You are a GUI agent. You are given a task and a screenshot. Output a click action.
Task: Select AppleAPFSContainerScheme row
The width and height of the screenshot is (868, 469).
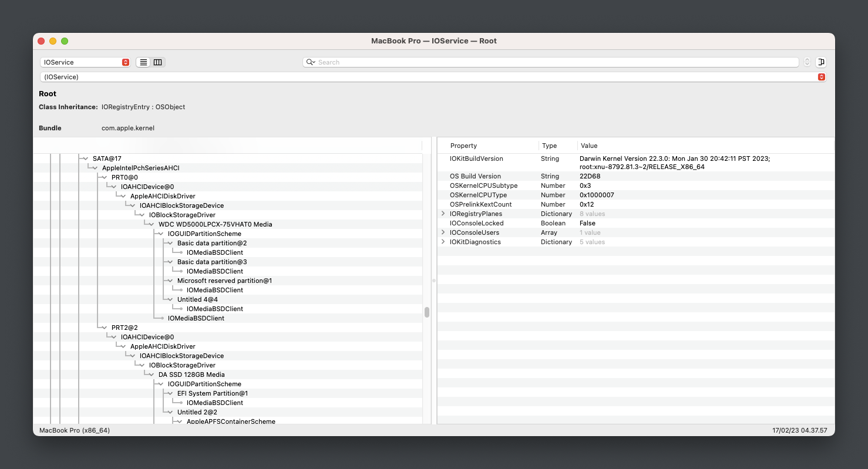point(231,421)
